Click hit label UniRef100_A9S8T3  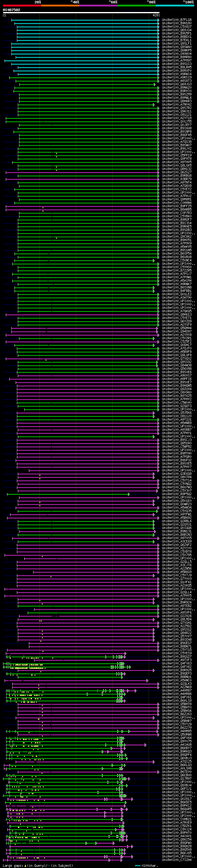pos(176,81)
